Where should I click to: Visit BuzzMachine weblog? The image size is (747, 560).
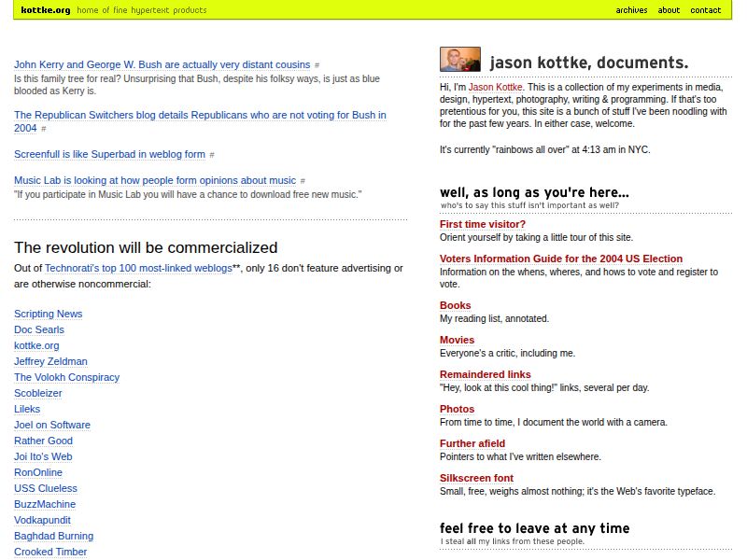tap(45, 504)
